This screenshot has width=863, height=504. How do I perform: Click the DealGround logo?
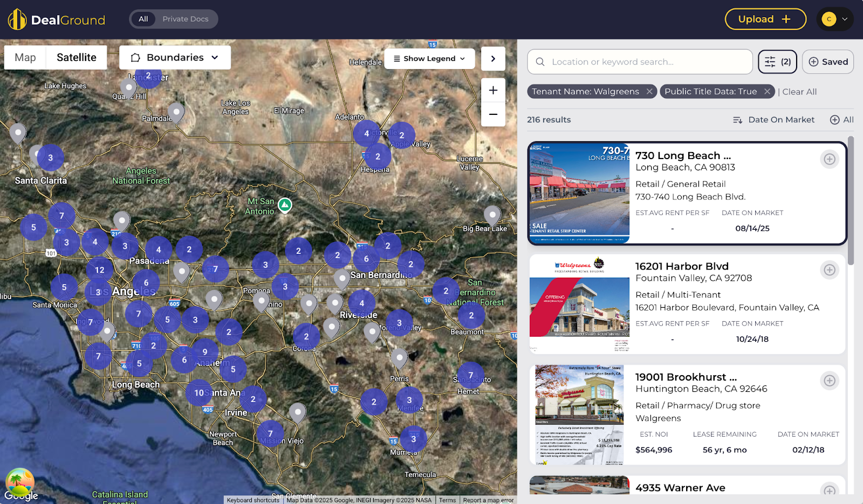(x=57, y=19)
